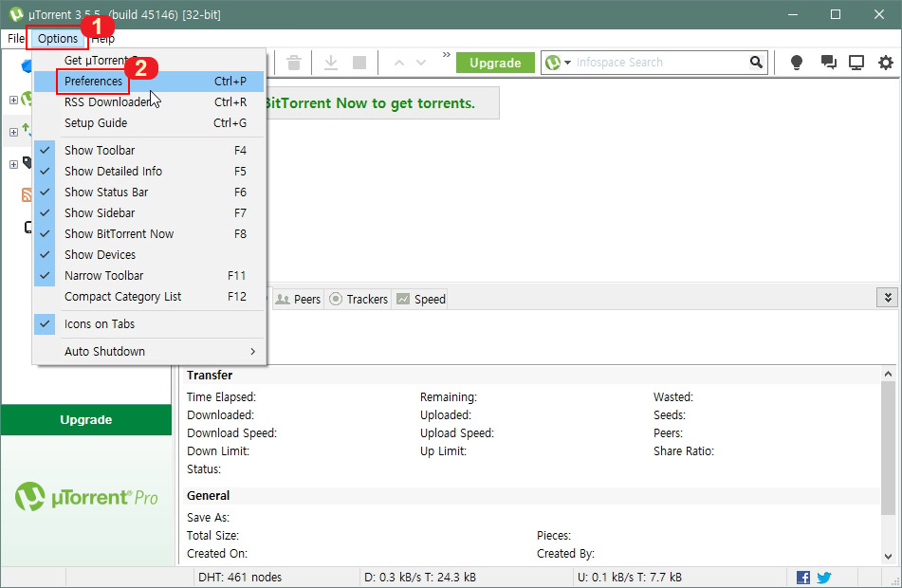Click the Facebook icon in status bar

pyautogui.click(x=803, y=577)
